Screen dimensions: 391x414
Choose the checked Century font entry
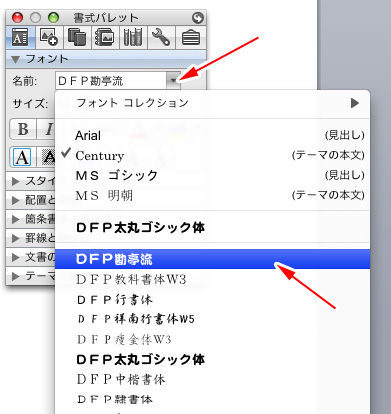pos(212,156)
